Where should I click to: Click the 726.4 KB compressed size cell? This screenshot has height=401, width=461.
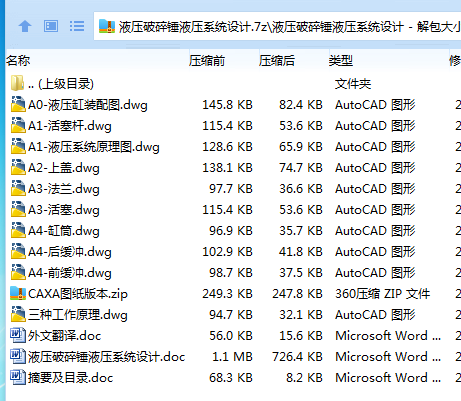coord(297,357)
